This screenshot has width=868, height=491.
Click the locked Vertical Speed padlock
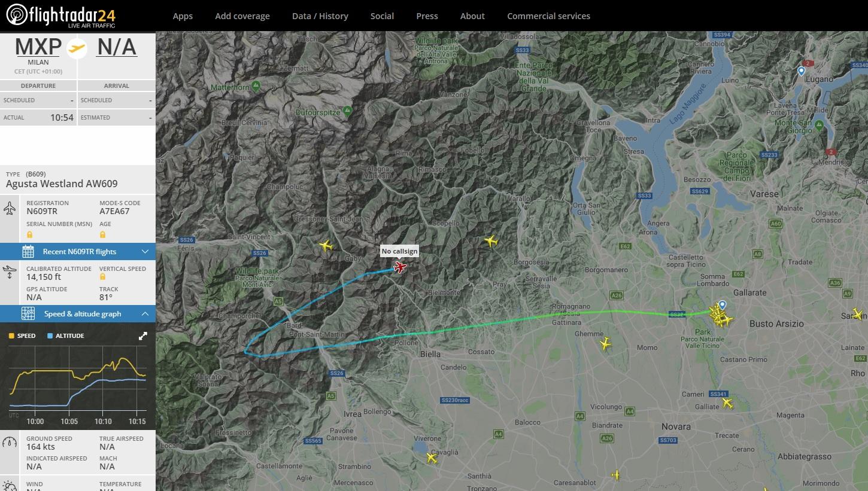[102, 277]
